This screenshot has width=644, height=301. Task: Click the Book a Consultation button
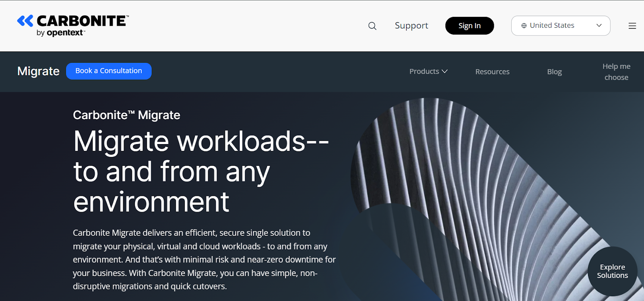(x=109, y=71)
